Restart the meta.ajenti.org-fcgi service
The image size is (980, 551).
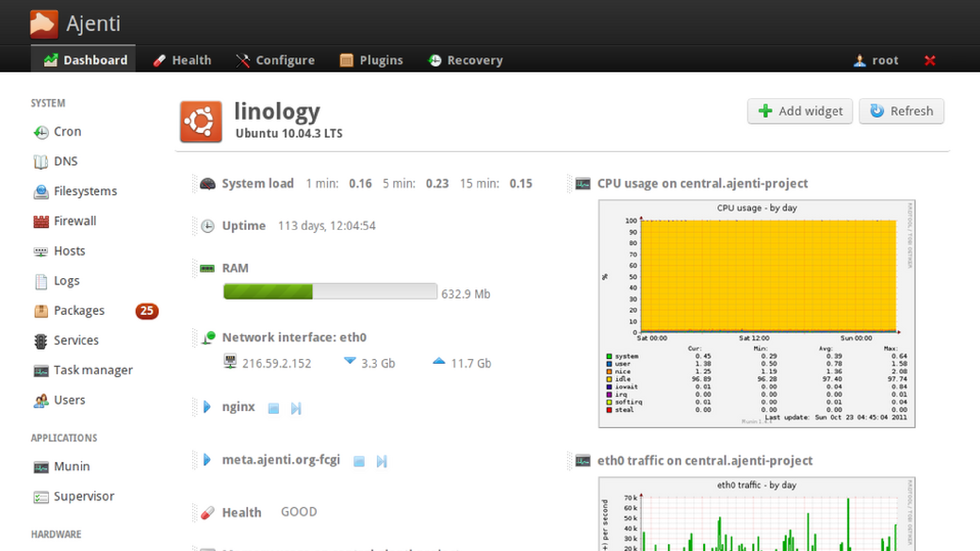[x=381, y=461]
